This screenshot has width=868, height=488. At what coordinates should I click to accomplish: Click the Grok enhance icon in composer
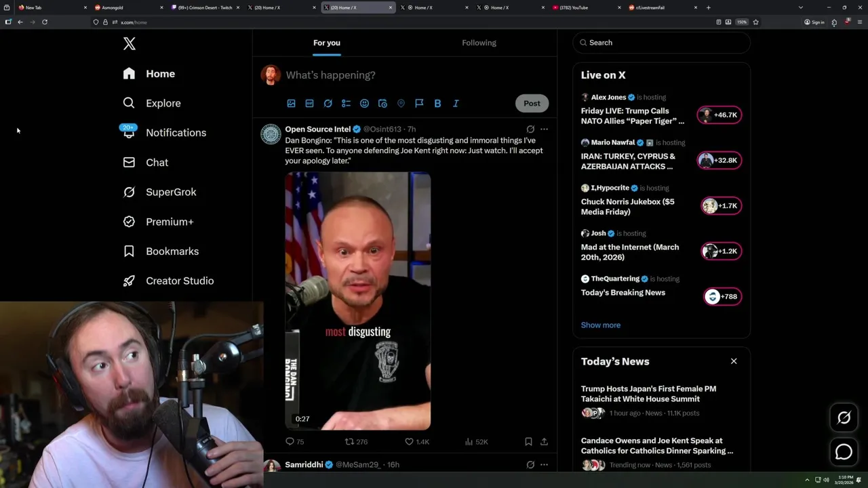click(x=328, y=104)
